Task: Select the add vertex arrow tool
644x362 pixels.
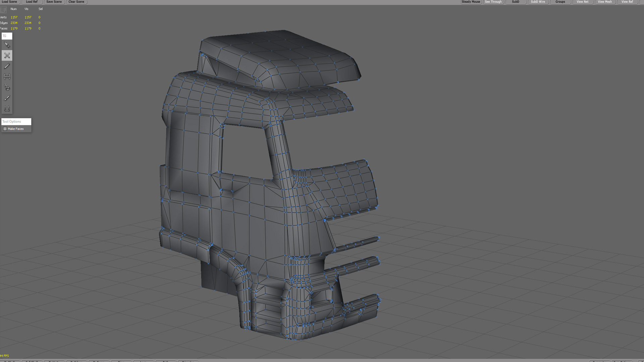Action: 7,45
